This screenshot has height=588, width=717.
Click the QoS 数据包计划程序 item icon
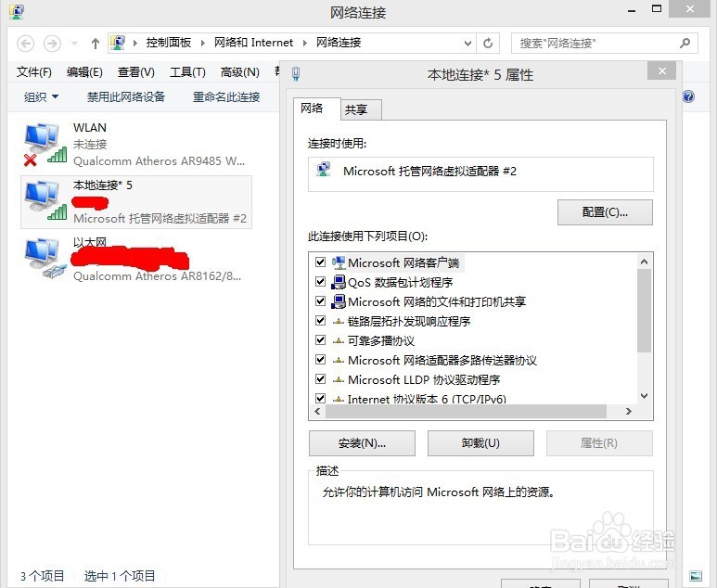tap(339, 282)
